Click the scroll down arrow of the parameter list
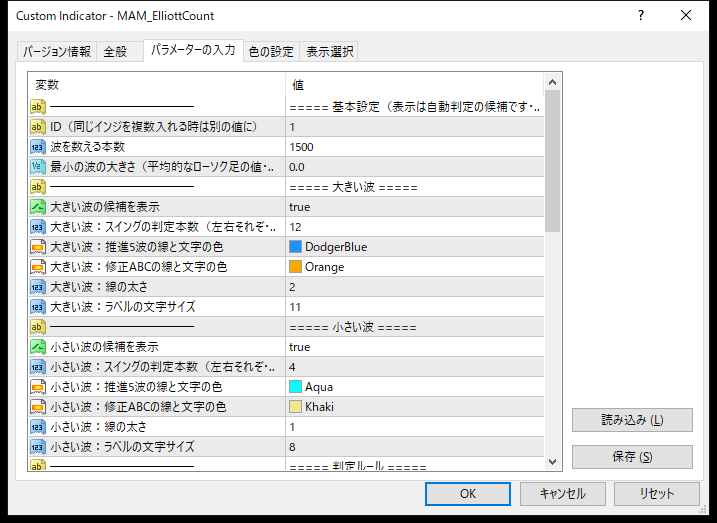Screen dimensions: 717x523 [552, 462]
